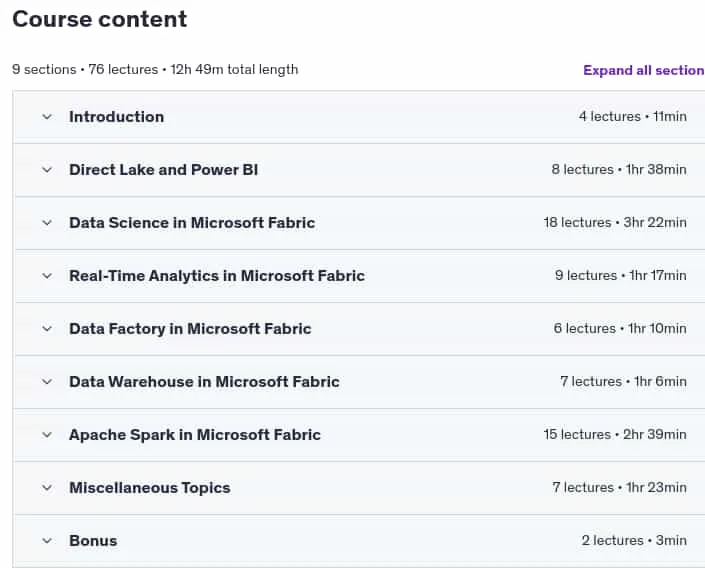Expand Apache Spark in Microsoft Fabric chevron
The height and width of the screenshot is (568, 705).
[47, 435]
